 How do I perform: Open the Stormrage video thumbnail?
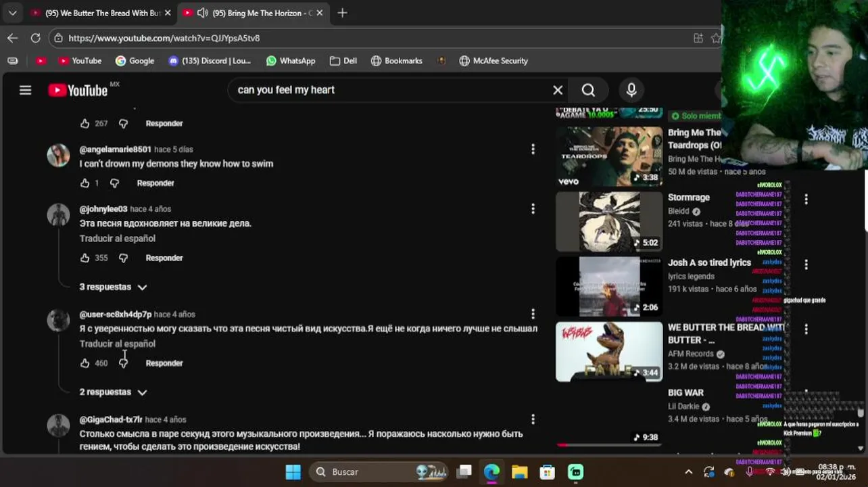(609, 221)
